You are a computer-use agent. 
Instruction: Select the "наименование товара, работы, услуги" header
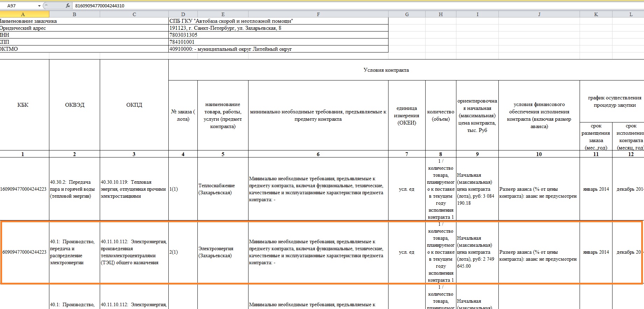pos(223,115)
